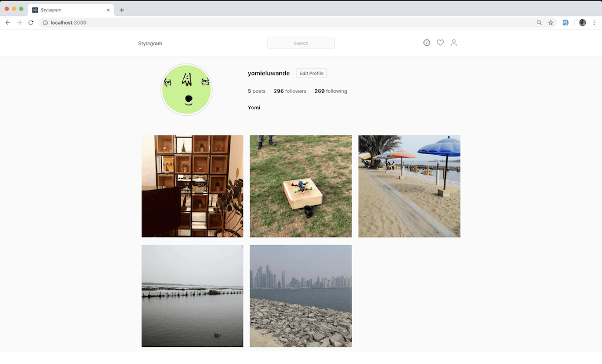Reload the page with the refresh icon

coord(31,22)
